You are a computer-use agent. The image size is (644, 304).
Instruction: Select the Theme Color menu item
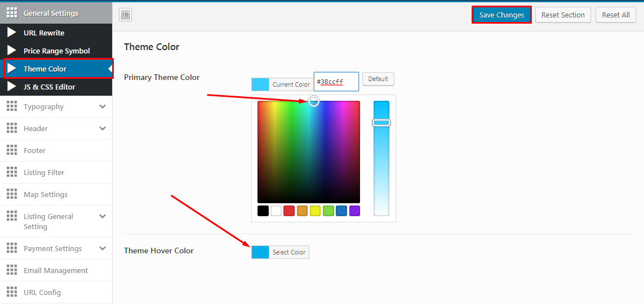45,69
